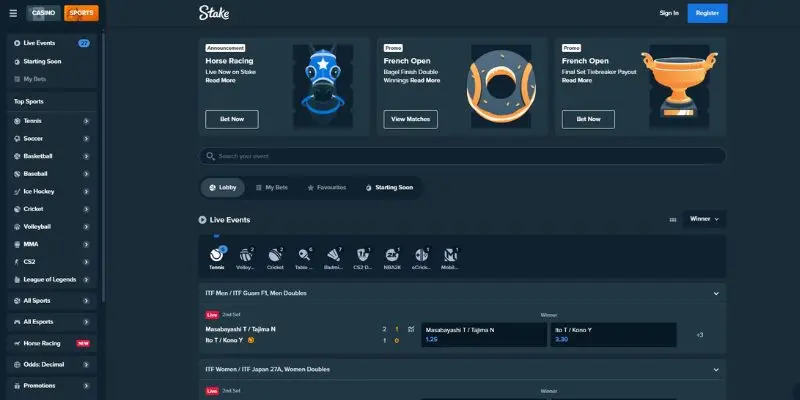Image resolution: width=800 pixels, height=400 pixels.
Task: Click the League of Legends icon in the sidebar
Action: (x=17, y=280)
